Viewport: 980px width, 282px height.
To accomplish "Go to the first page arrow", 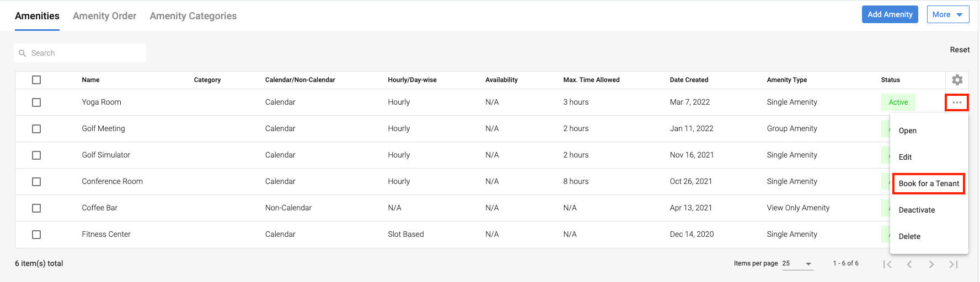I will [x=887, y=264].
